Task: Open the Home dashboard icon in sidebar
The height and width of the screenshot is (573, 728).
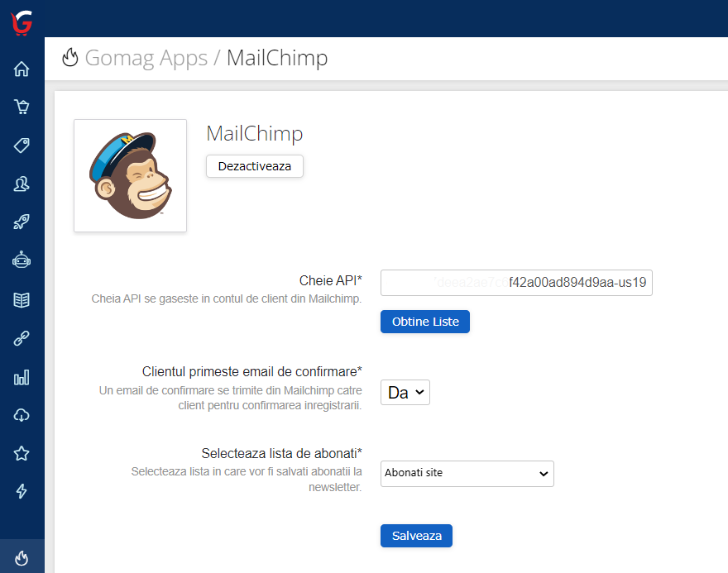Action: pyautogui.click(x=22, y=69)
